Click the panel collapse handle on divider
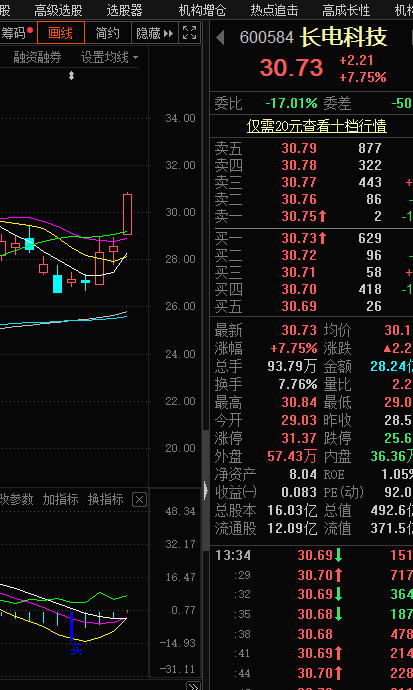 [x=206, y=490]
